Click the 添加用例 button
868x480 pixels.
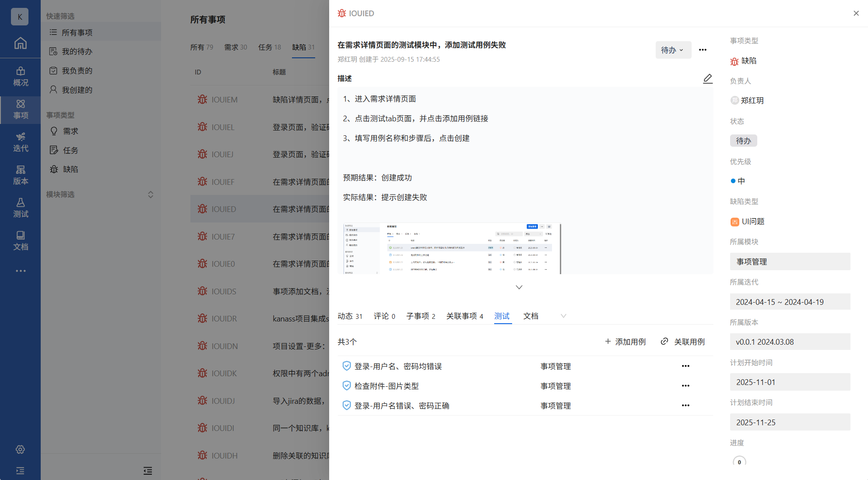(x=625, y=342)
